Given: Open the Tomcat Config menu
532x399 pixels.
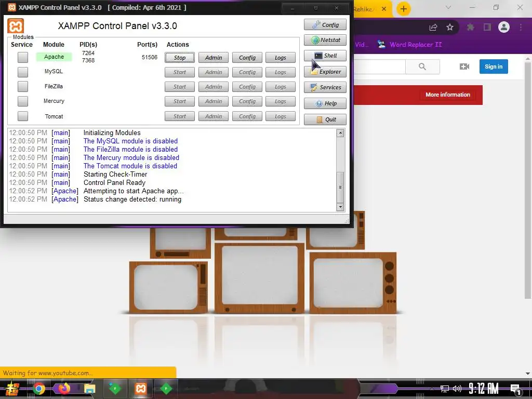Looking at the screenshot, I should tap(247, 116).
